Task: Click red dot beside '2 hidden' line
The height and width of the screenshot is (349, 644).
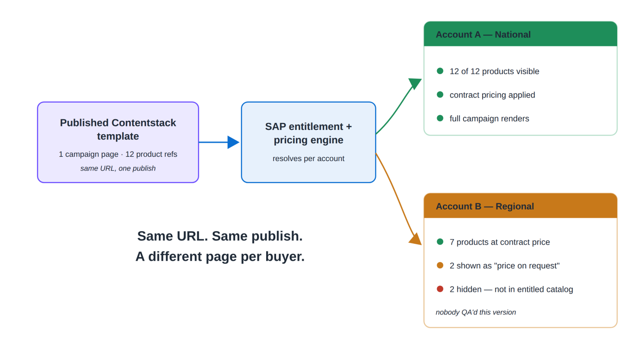Action: tap(440, 289)
